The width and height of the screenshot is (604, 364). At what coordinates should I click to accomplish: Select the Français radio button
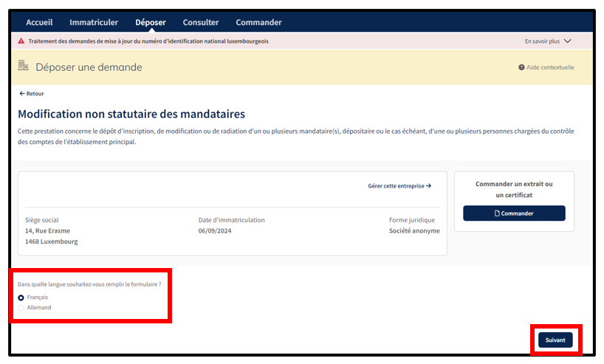click(21, 298)
